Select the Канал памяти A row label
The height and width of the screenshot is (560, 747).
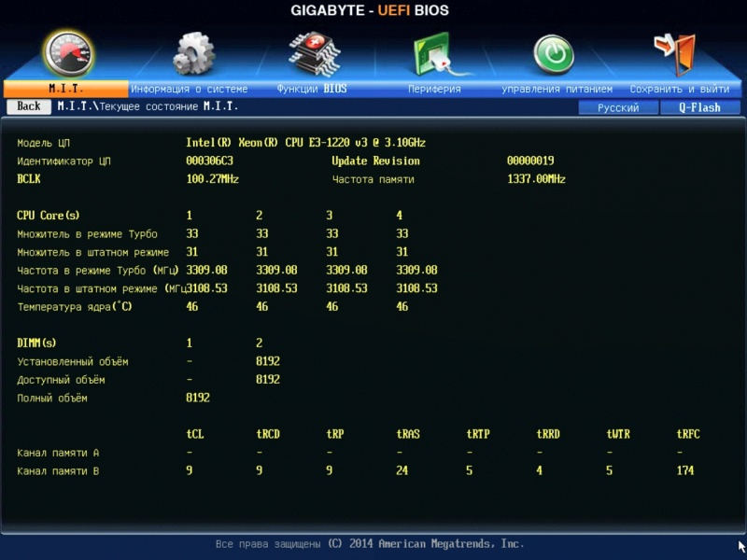pos(58,453)
